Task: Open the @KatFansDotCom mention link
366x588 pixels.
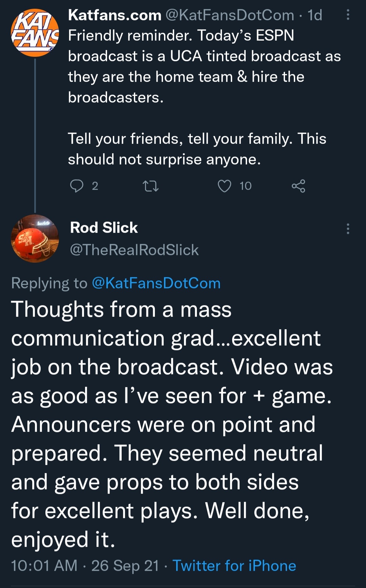Action: (156, 283)
